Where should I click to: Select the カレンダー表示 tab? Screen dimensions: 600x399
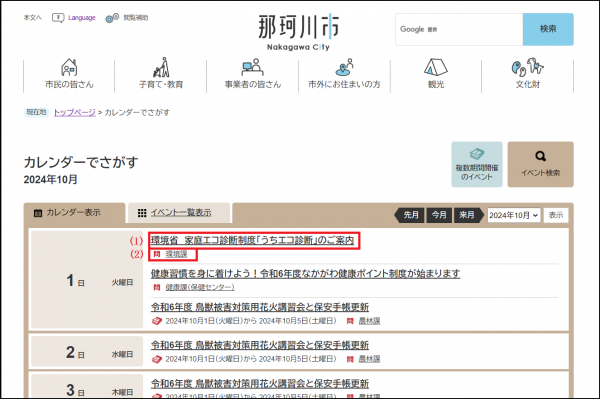click(74, 213)
